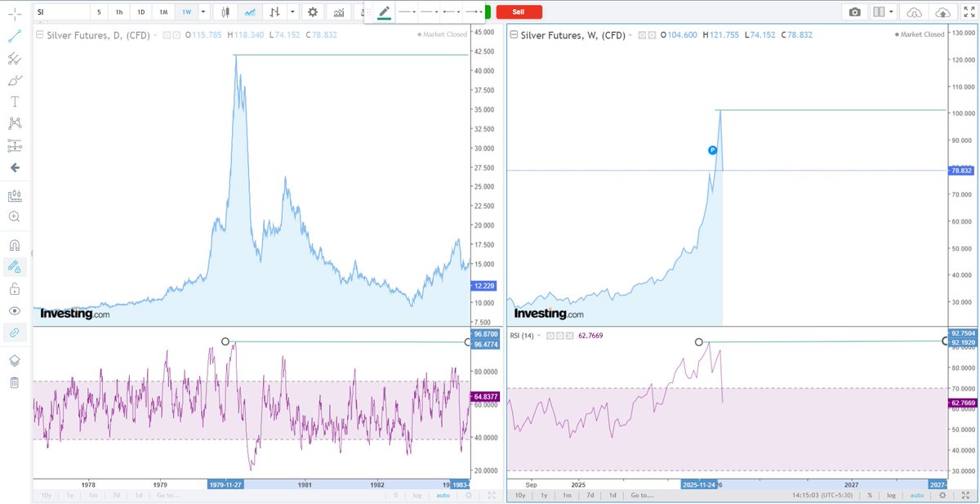Expand the time interval dropdown arrow

(x=203, y=12)
